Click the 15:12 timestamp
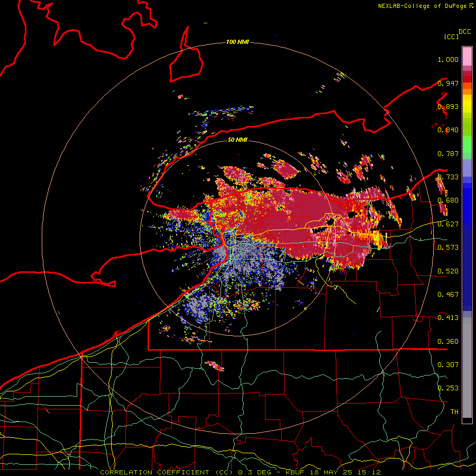Image resolution: width=476 pixels, height=476 pixels. click(x=369, y=472)
